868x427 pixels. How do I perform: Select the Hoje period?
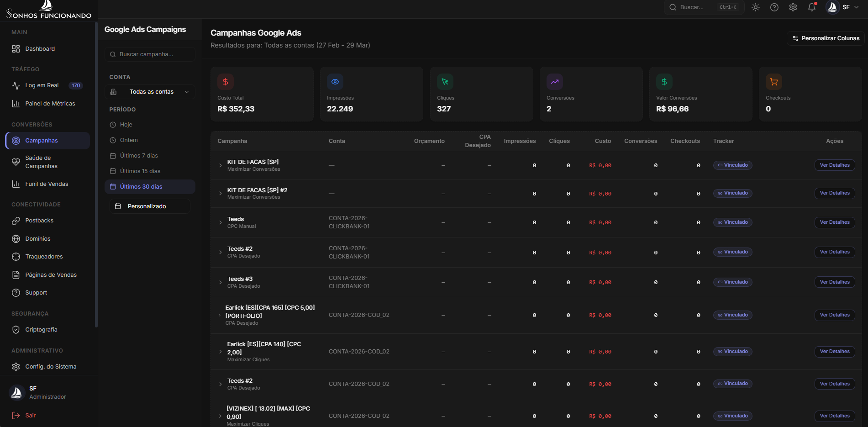coord(150,125)
